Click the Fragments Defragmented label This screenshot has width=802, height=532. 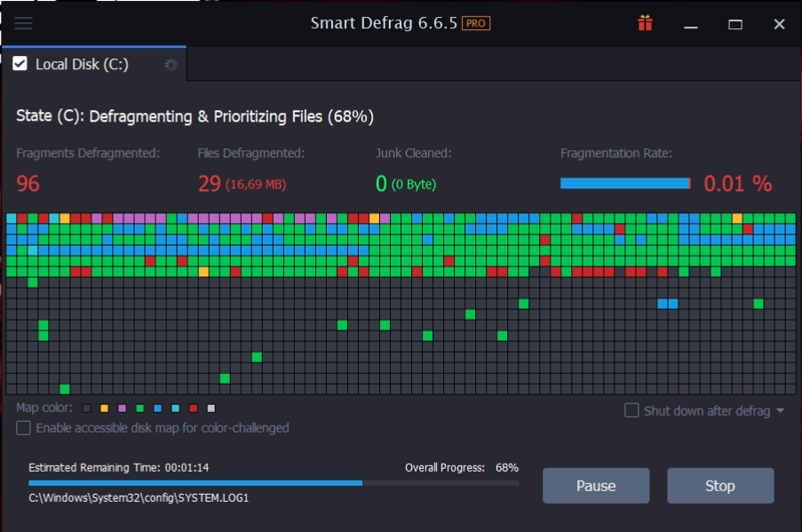88,153
